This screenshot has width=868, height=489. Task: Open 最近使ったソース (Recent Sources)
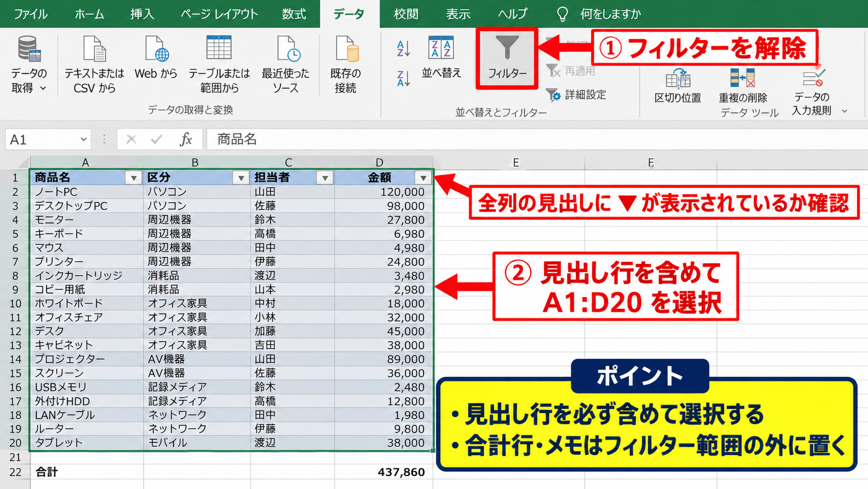click(x=286, y=64)
